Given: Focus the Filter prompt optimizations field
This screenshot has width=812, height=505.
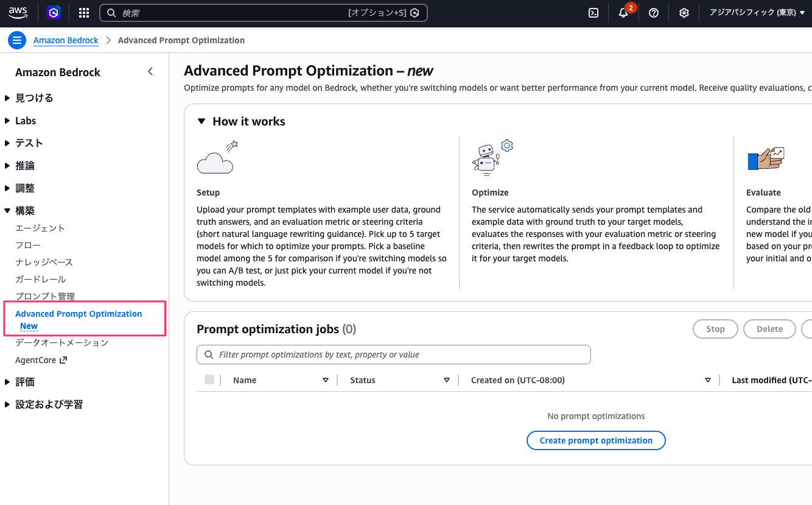Looking at the screenshot, I should click(x=394, y=355).
